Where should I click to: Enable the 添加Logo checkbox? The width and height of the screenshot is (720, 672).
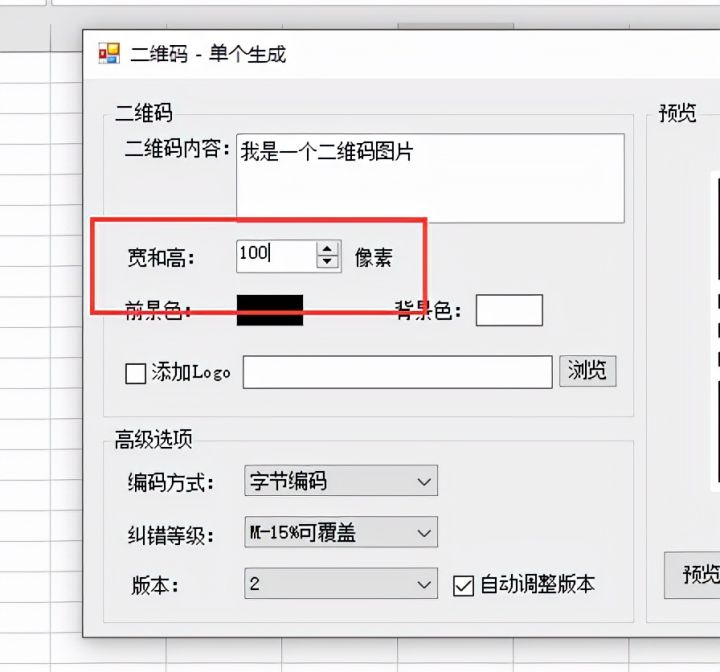click(x=135, y=373)
